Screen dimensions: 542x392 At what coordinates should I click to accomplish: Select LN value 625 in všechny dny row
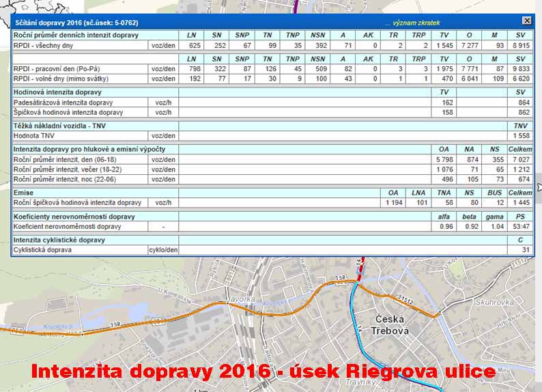click(195, 46)
